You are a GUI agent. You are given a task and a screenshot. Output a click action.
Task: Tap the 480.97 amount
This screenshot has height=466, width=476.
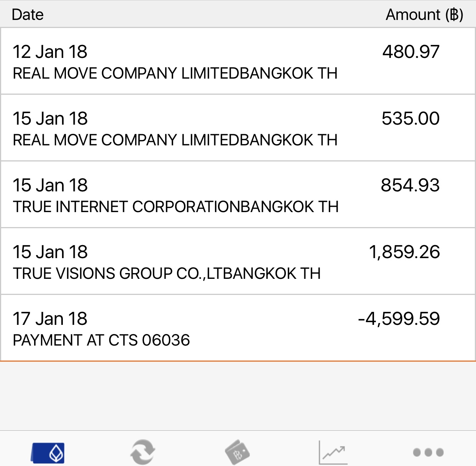(411, 52)
